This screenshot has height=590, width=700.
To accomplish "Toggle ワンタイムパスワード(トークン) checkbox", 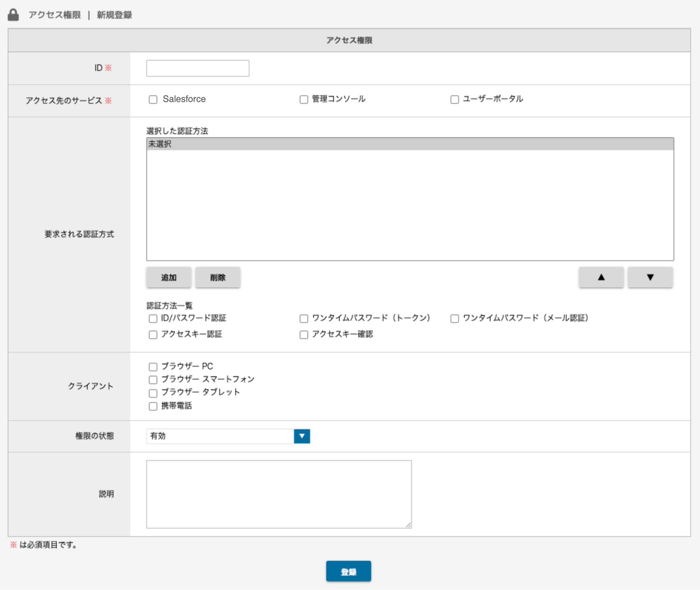I will (x=304, y=319).
